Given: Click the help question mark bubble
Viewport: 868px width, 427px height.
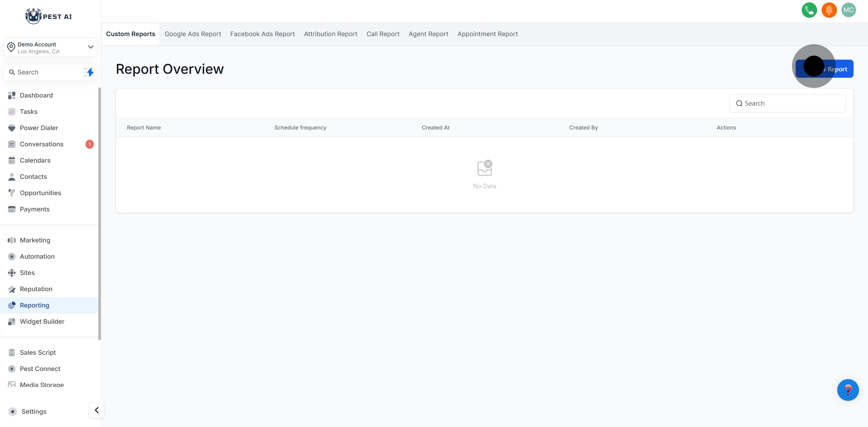Looking at the screenshot, I should click(x=848, y=390).
